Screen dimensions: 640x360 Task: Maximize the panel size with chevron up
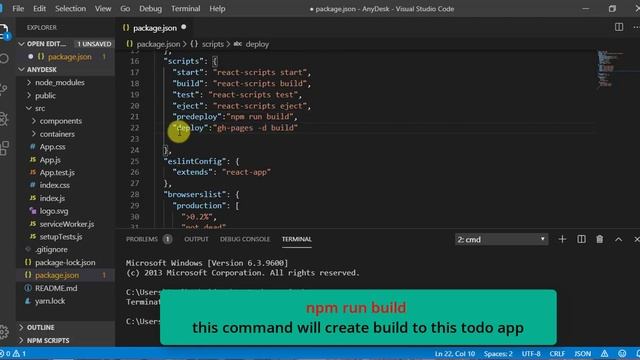point(618,239)
